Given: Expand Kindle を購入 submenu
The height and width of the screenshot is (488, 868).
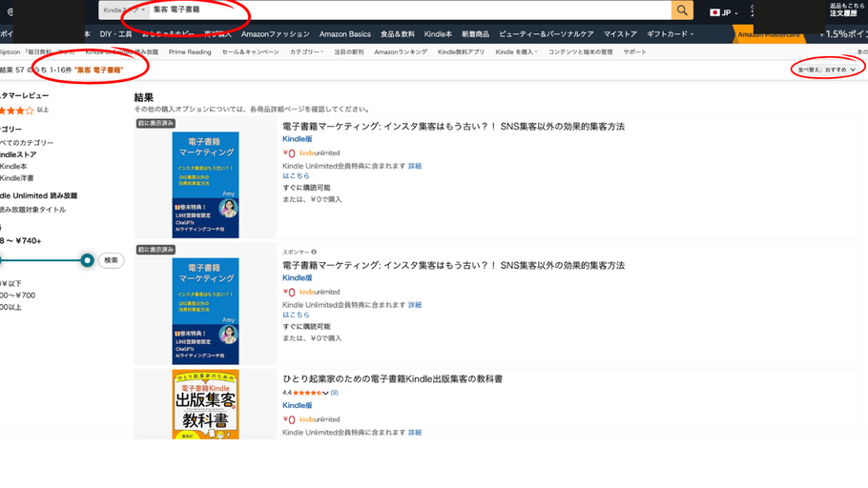Looking at the screenshot, I should click(516, 52).
